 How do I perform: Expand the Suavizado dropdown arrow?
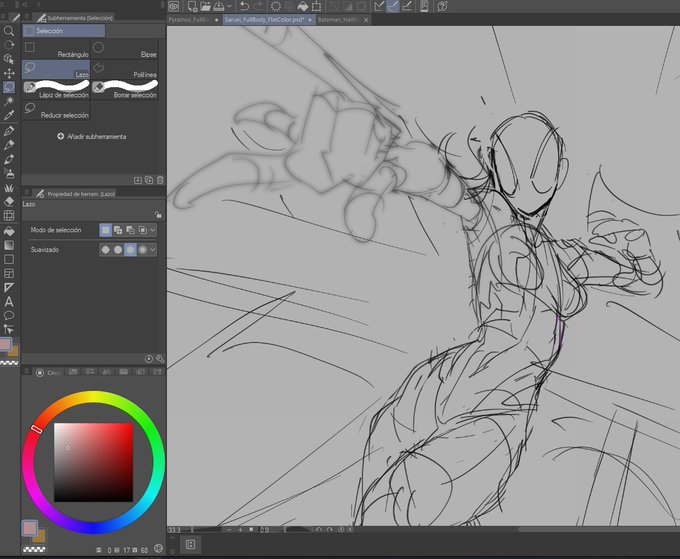tap(153, 250)
